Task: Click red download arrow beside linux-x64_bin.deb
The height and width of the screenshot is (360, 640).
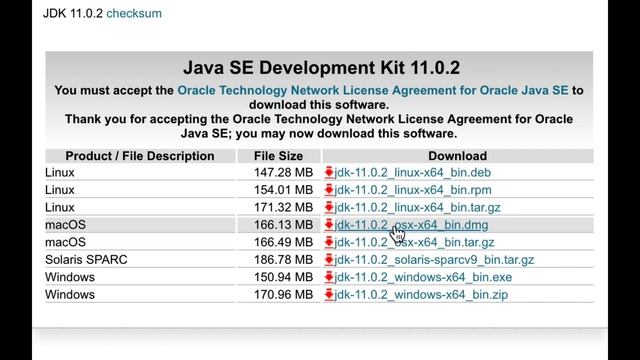Action: (x=329, y=173)
